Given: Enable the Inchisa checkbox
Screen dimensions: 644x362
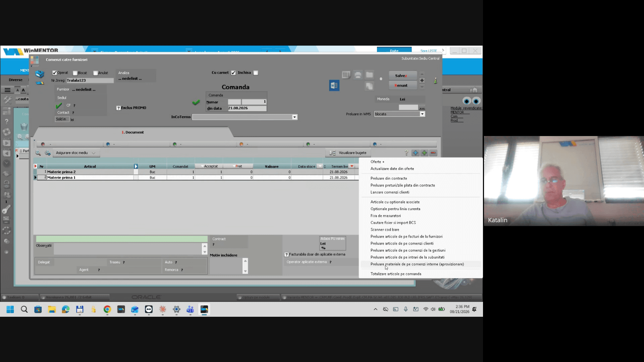Looking at the screenshot, I should click(256, 73).
